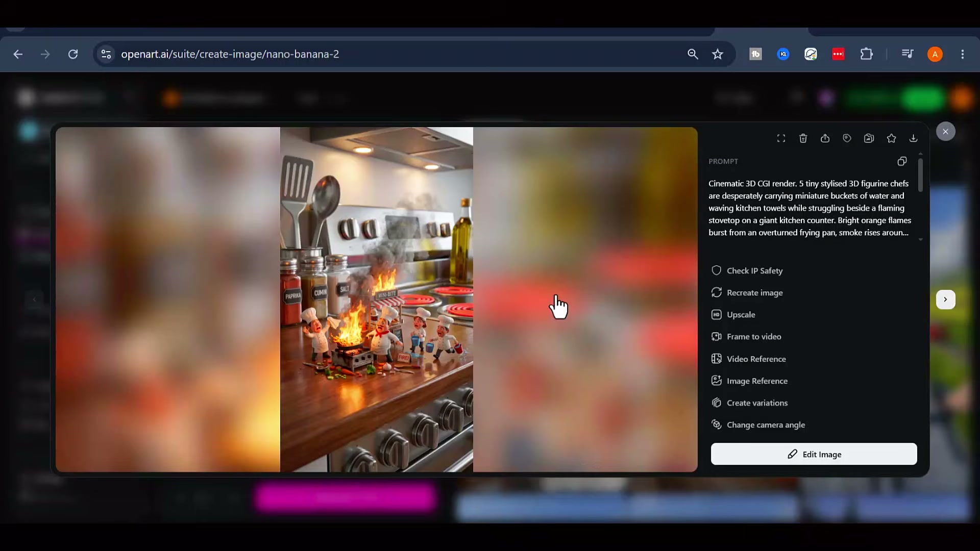Open the grey browser extension beside the bookmark star
The width and height of the screenshot is (980, 551).
pyautogui.click(x=755, y=54)
